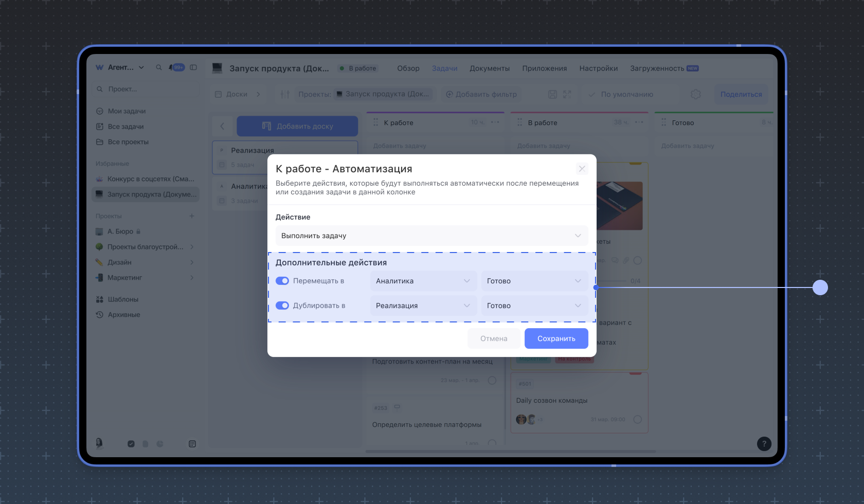Close the automation dialog with X
Screen dimensions: 864x504
(x=582, y=169)
